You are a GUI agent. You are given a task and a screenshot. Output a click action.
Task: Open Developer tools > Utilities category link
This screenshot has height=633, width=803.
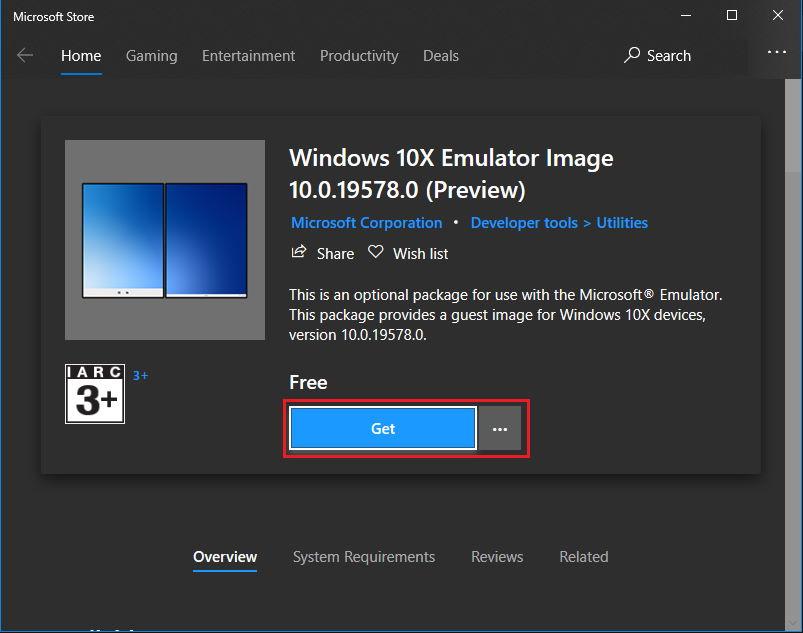[559, 223]
